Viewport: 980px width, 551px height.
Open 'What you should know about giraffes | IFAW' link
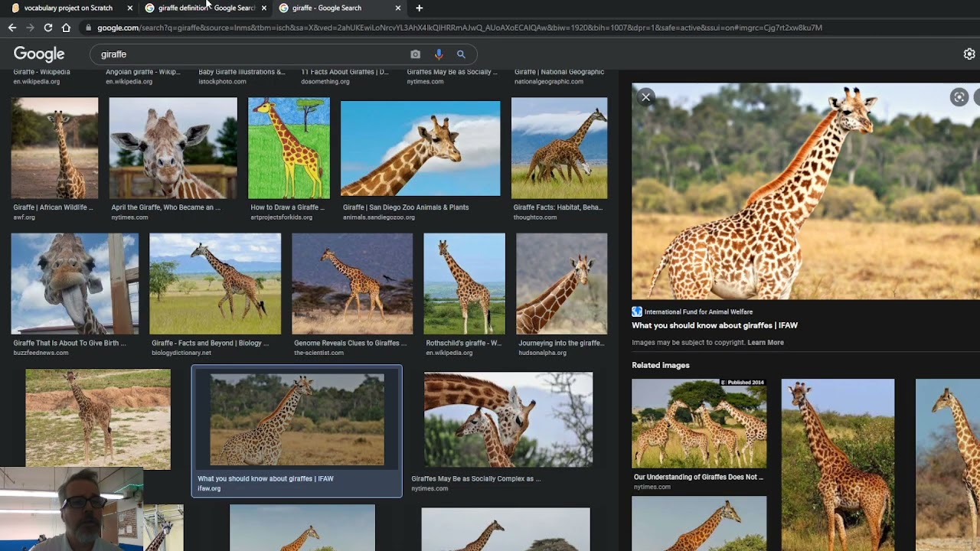714,325
